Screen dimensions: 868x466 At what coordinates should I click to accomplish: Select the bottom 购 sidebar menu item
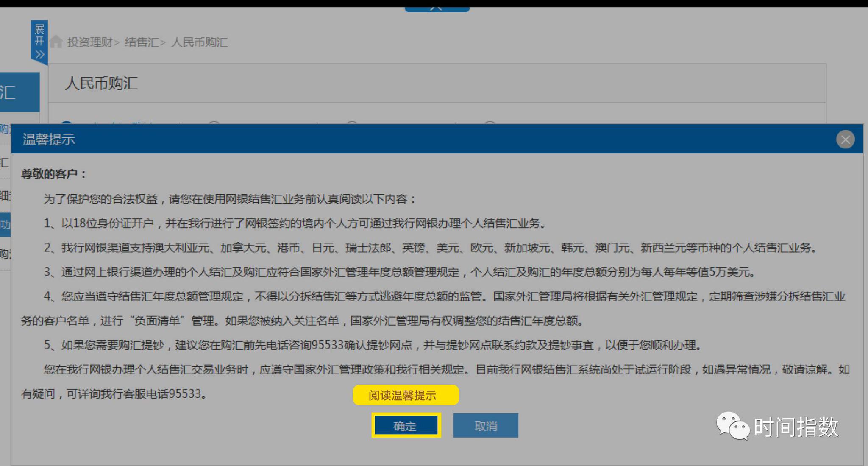pyautogui.click(x=5, y=254)
